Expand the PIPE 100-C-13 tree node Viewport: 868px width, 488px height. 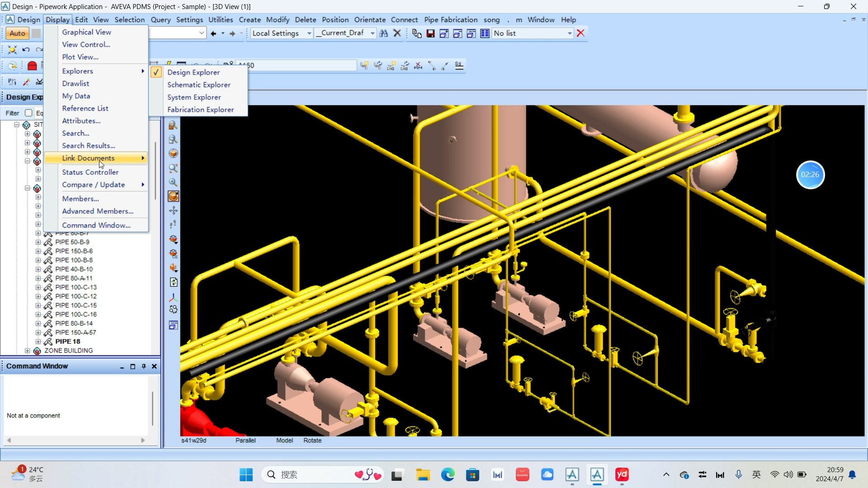[x=38, y=287]
